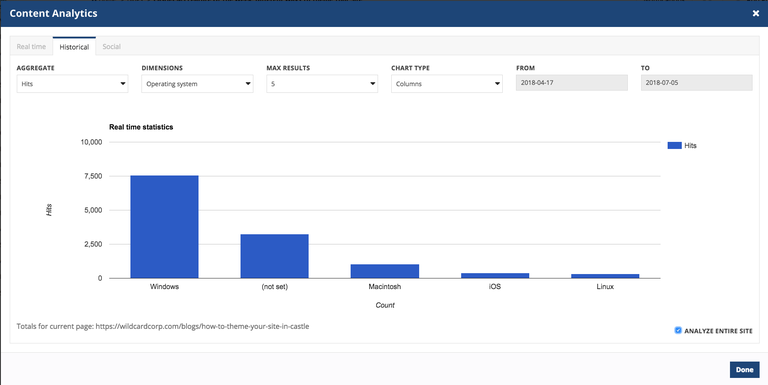768x385 pixels.
Task: Click the Content Analytics dialog title
Action: pos(53,13)
